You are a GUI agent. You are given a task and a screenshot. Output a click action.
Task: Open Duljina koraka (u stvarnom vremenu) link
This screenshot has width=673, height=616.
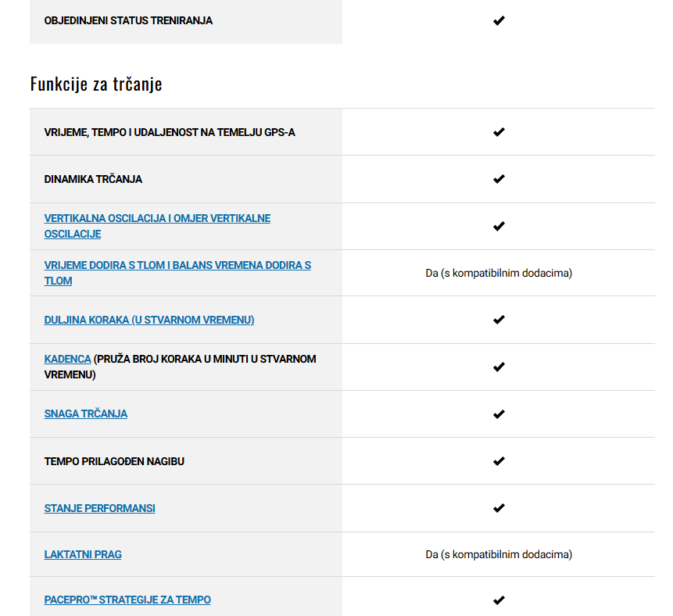pos(149,320)
